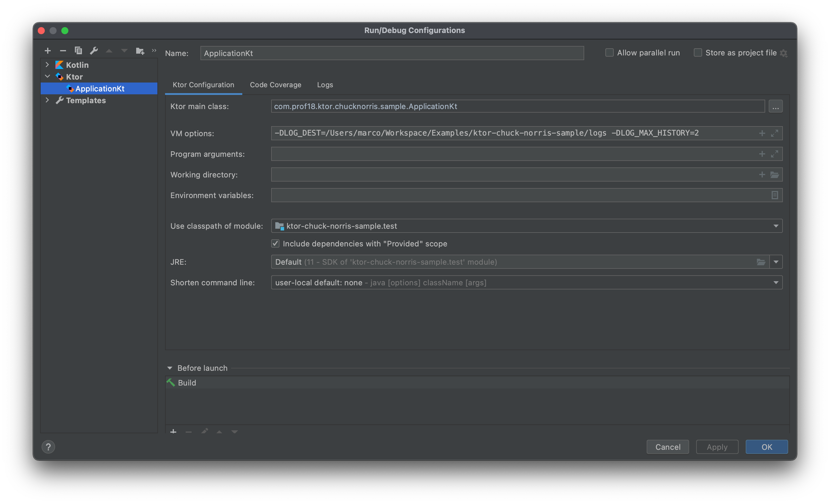The height and width of the screenshot is (504, 830).
Task: Collapse the Before launch section
Action: [170, 368]
